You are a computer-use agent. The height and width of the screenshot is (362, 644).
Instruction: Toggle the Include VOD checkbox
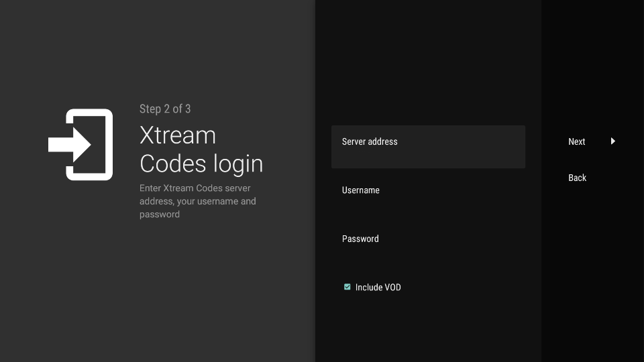point(347,287)
